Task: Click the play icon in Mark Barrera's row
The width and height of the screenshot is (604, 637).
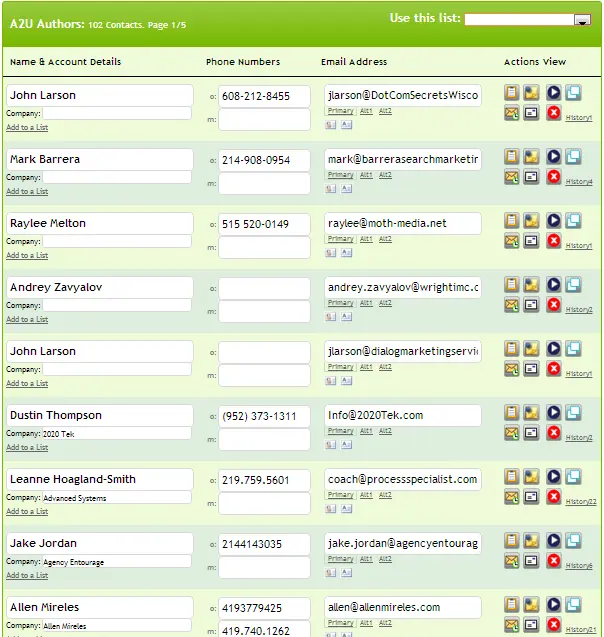Action: pos(553,157)
